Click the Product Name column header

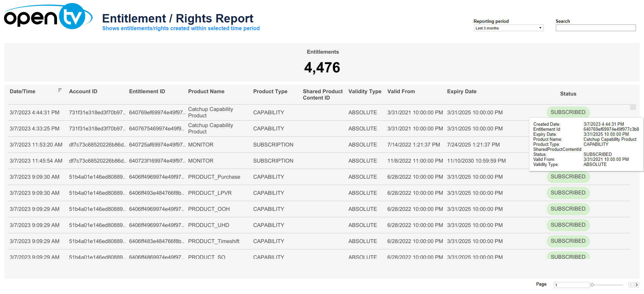(x=206, y=92)
